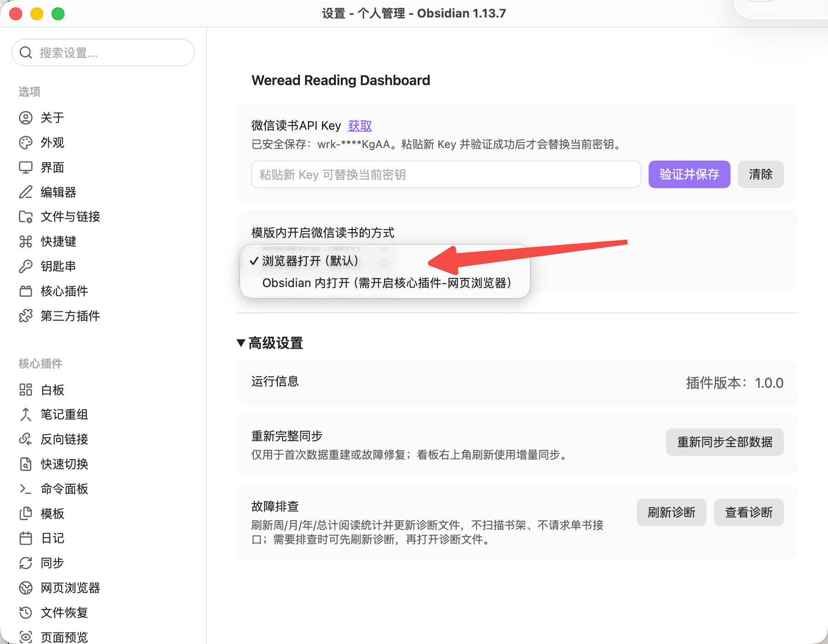Click the 核心插件 box icon
Screen dimensions: 828x644
(26, 291)
